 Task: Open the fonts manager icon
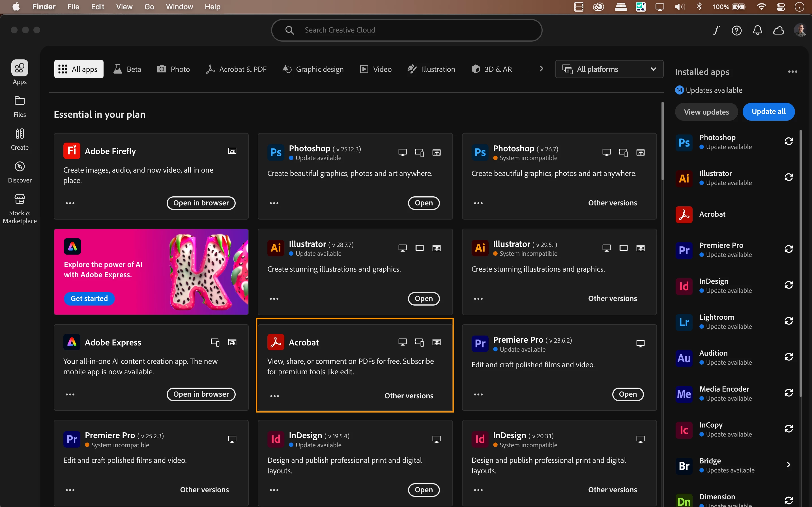click(716, 31)
